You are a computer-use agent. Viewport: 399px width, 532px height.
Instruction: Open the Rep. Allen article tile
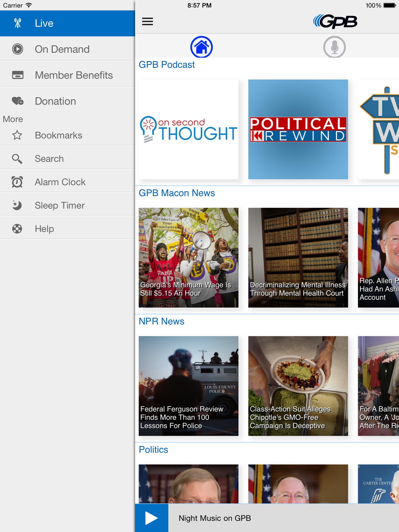pyautogui.click(x=378, y=258)
